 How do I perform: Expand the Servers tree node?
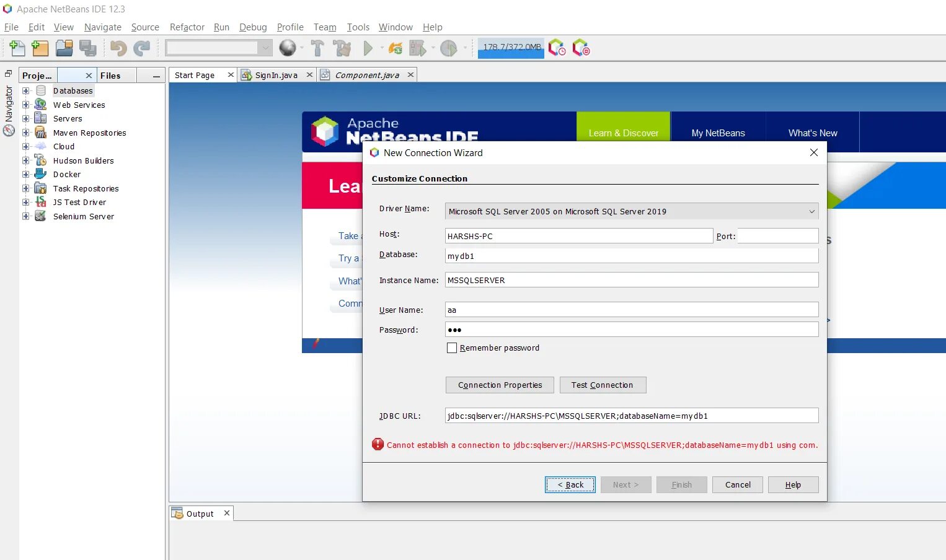(x=26, y=118)
